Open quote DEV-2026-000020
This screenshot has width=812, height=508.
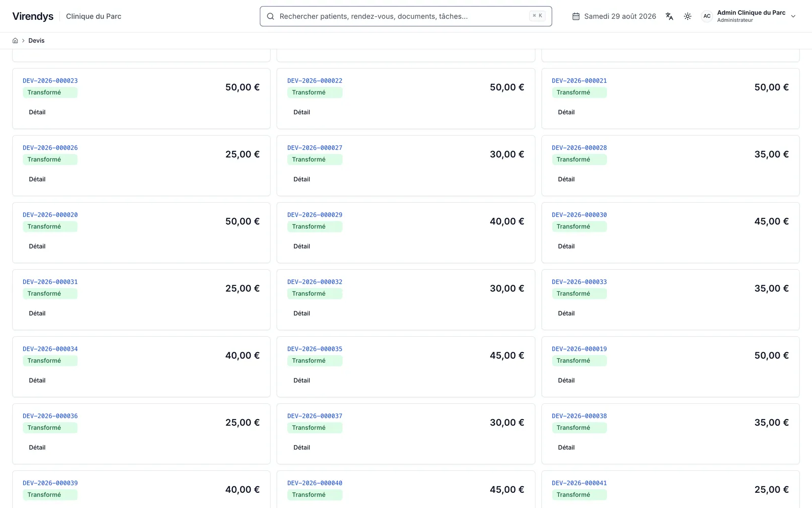pyautogui.click(x=50, y=215)
